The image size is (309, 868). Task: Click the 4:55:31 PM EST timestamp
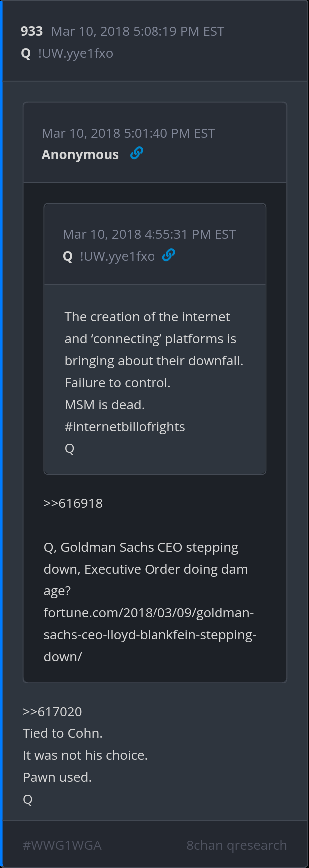149,234
